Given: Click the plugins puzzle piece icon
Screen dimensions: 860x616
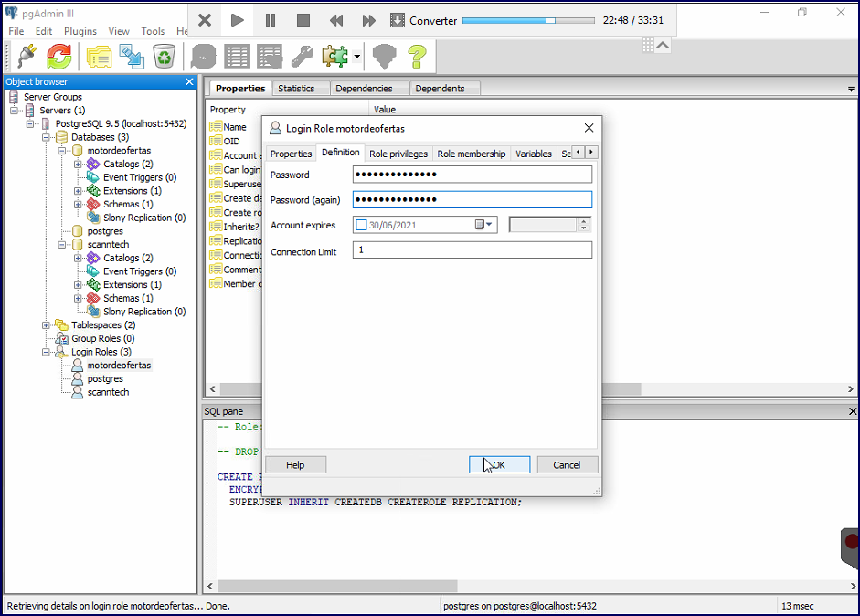Looking at the screenshot, I should pyautogui.click(x=334, y=56).
